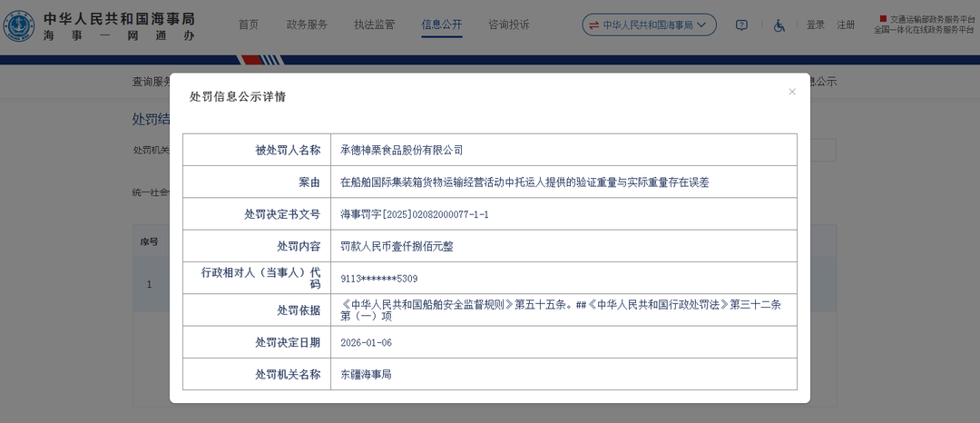
Task: Click the 查询服务 tab behind the dialog
Action: (x=152, y=81)
